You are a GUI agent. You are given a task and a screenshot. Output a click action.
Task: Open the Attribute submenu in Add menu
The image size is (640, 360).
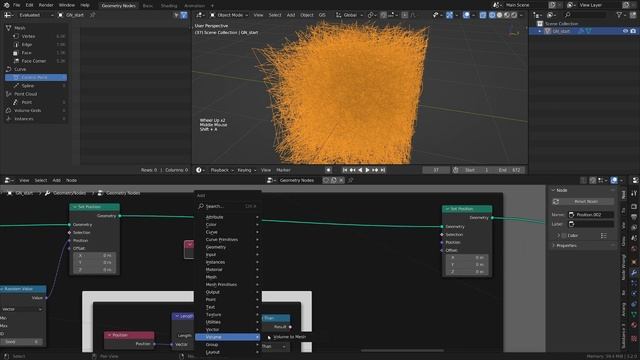(x=227, y=217)
